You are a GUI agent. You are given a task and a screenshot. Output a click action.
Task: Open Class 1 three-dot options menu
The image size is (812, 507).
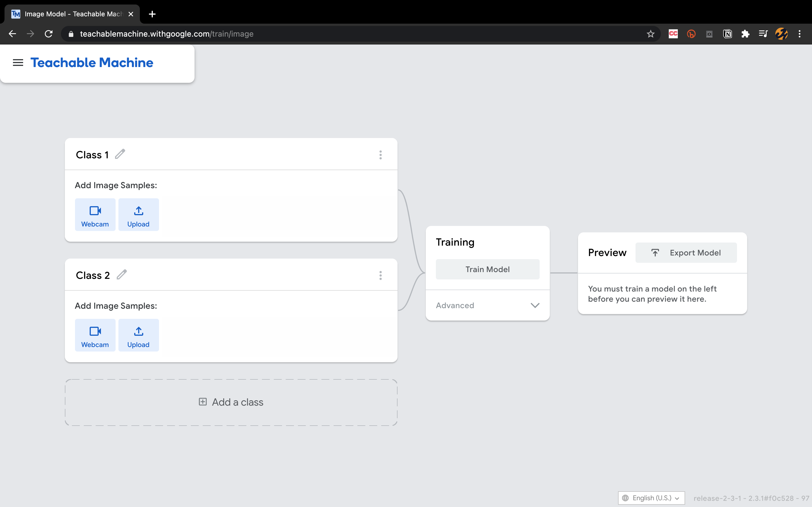[x=381, y=155]
